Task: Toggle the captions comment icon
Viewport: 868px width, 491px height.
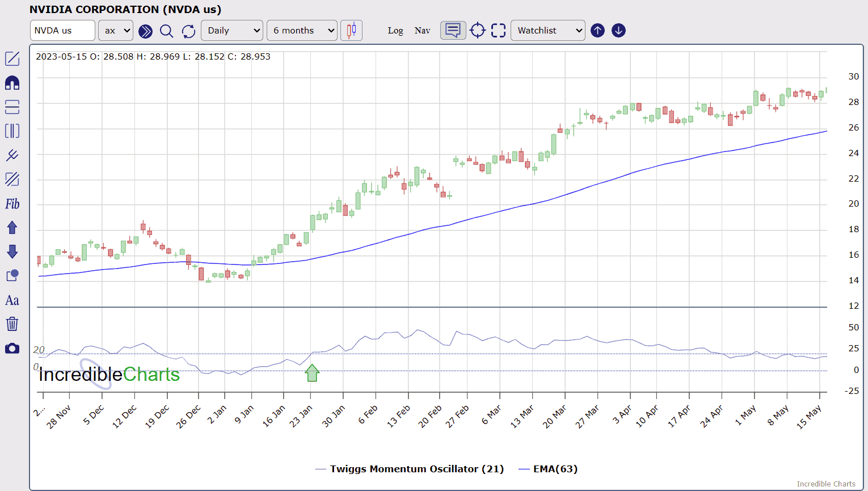Action: [453, 30]
